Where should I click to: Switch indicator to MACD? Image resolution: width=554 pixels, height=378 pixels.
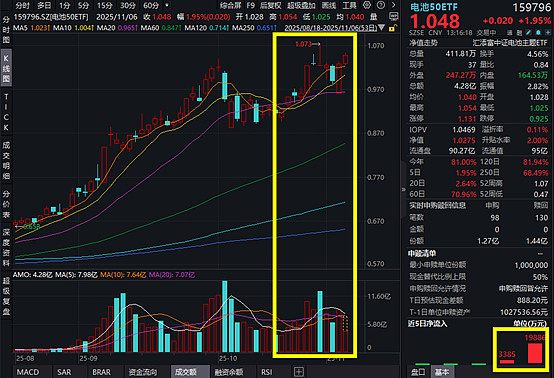click(x=28, y=372)
